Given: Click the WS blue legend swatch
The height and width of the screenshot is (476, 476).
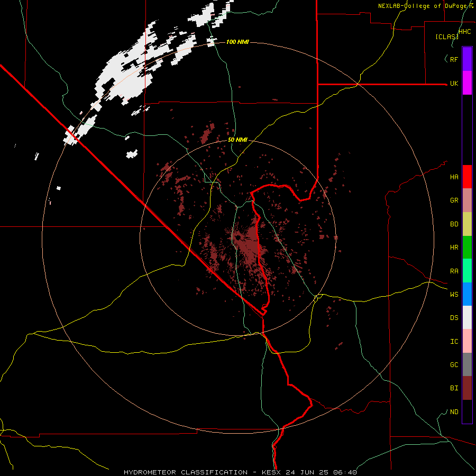Looking at the screenshot, I should tap(467, 294).
